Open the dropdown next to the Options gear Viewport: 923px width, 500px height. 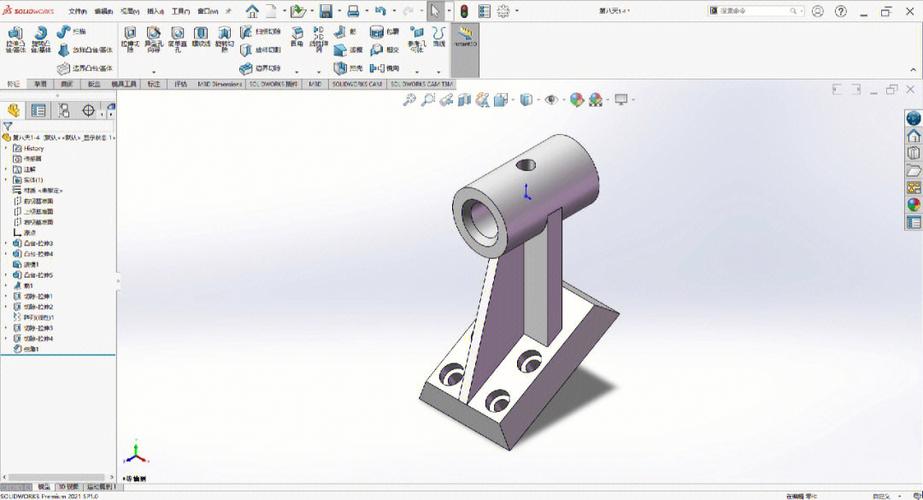click(516, 11)
